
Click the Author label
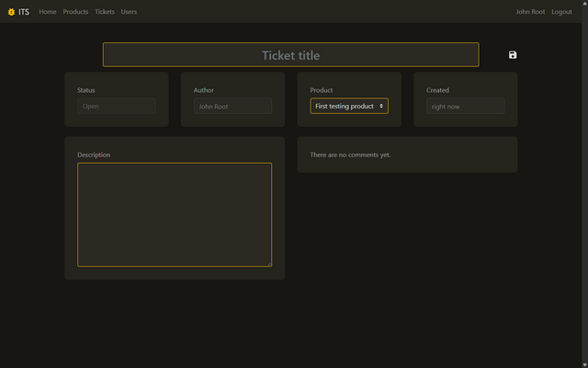pyautogui.click(x=204, y=90)
